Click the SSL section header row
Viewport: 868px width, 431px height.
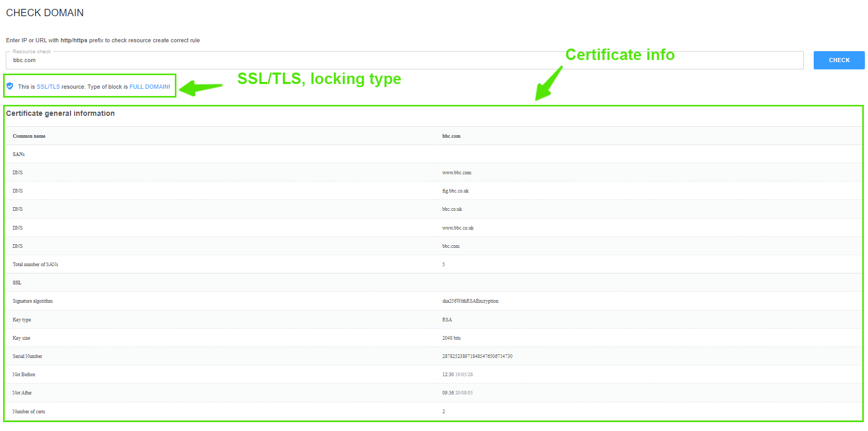point(17,283)
